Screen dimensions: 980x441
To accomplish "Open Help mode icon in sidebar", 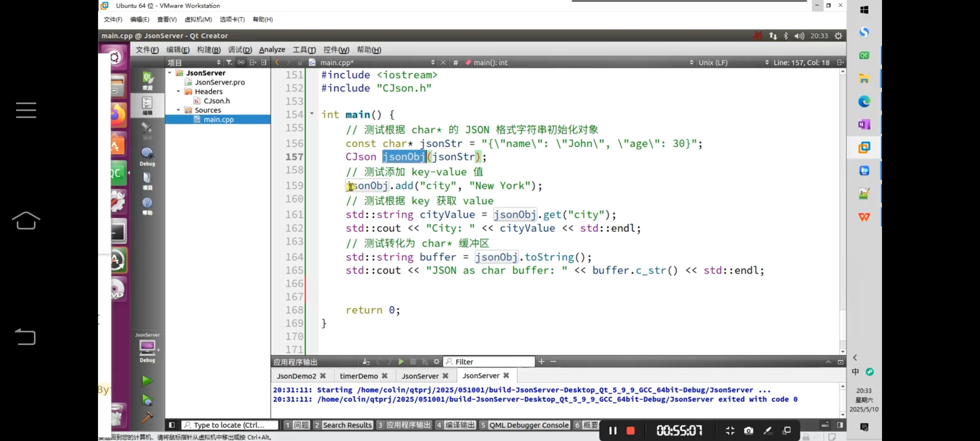I will tap(147, 205).
